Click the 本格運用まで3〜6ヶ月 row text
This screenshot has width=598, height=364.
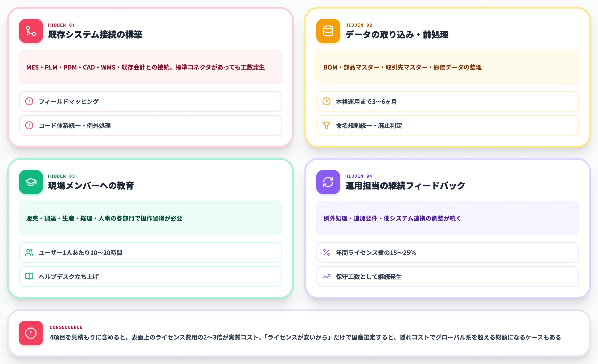click(366, 101)
